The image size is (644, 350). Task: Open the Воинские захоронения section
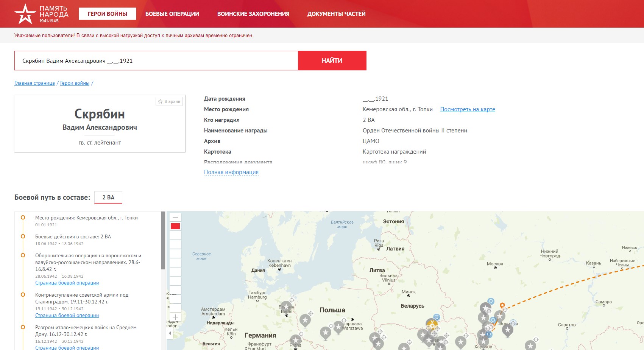253,14
